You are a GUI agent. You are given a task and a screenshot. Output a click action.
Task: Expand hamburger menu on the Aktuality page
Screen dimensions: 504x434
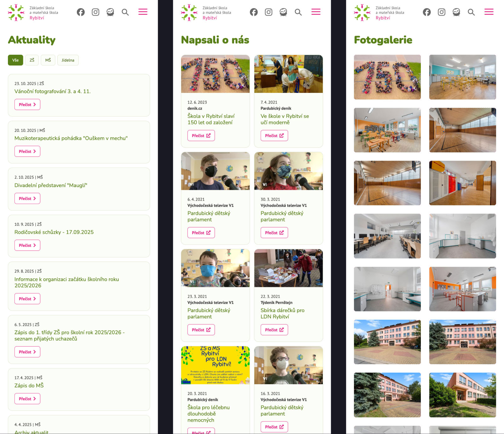[143, 12]
